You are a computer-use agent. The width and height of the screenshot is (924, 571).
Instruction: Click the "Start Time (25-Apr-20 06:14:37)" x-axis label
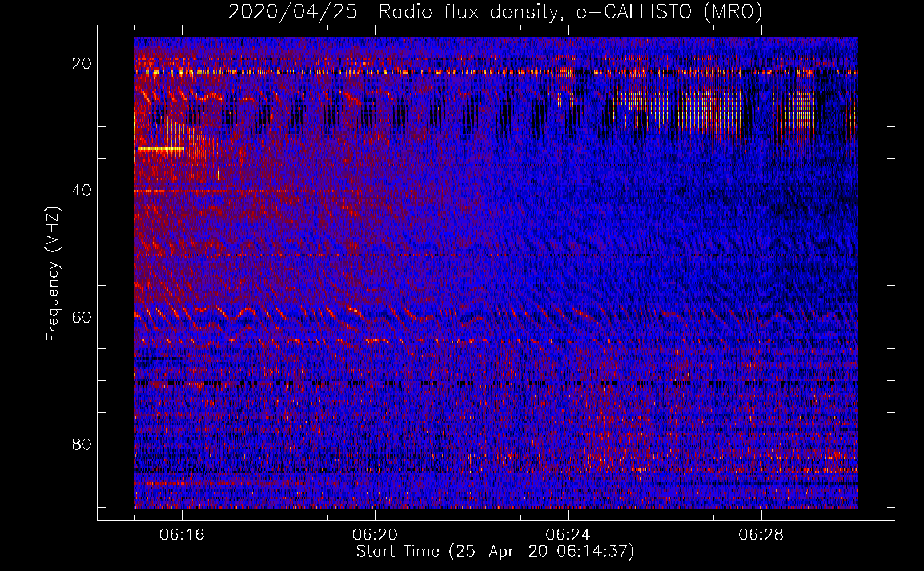point(495,552)
